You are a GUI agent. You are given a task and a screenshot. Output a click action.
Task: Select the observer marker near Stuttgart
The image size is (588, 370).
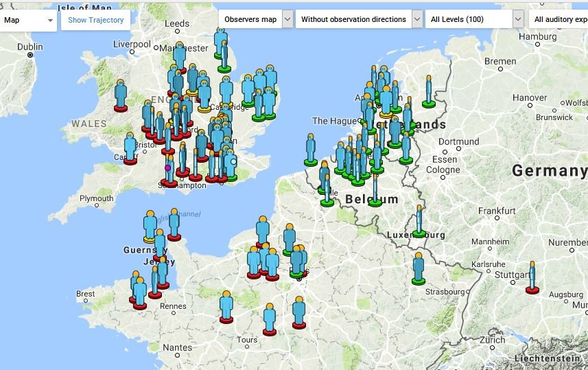point(532,278)
